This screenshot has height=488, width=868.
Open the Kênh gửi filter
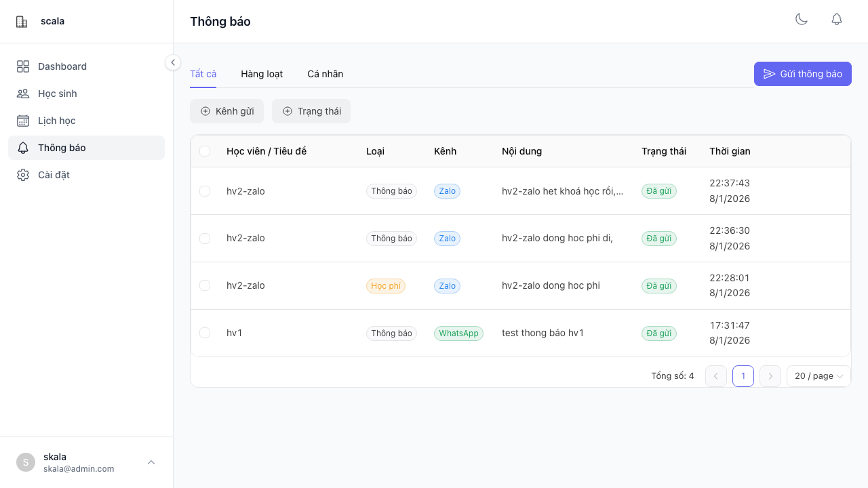226,111
